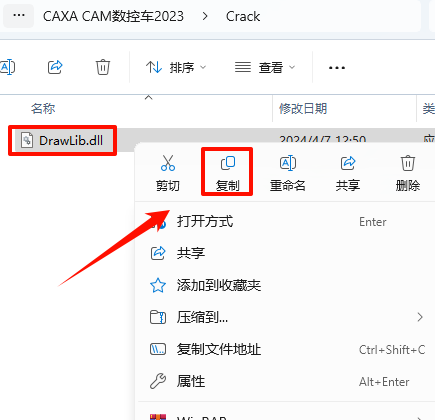Click 重命名 in the context menu
This screenshot has width=435, height=420.
(x=288, y=172)
